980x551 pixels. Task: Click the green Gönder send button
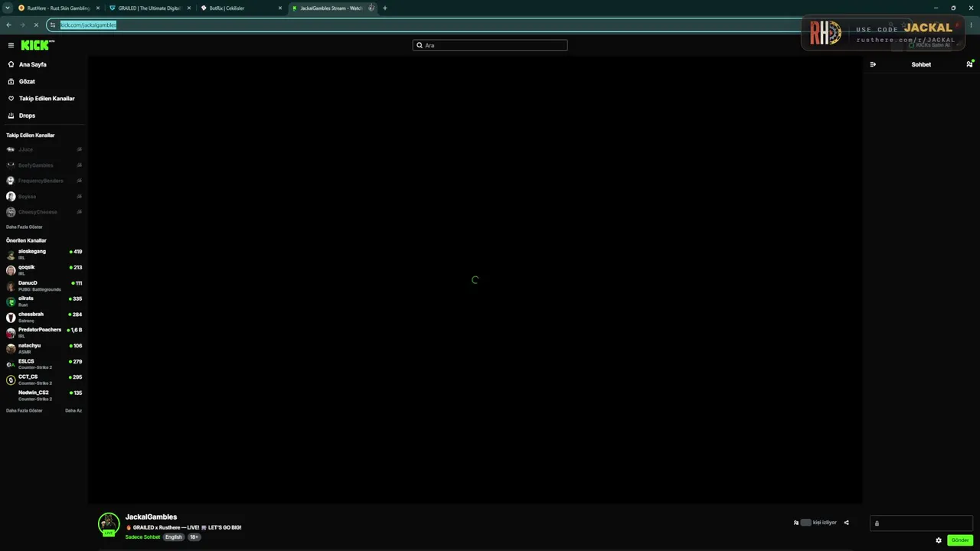(x=960, y=540)
